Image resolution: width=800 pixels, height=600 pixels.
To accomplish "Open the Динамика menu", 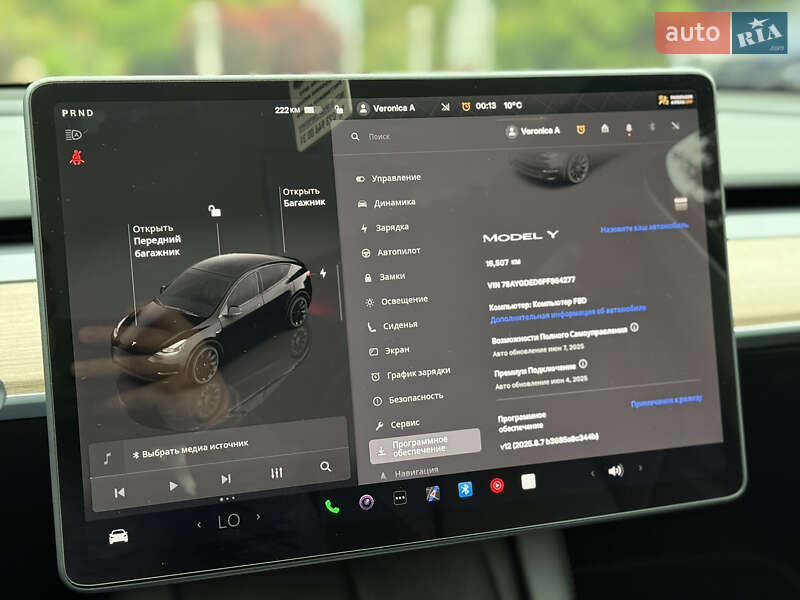I will 387,203.
